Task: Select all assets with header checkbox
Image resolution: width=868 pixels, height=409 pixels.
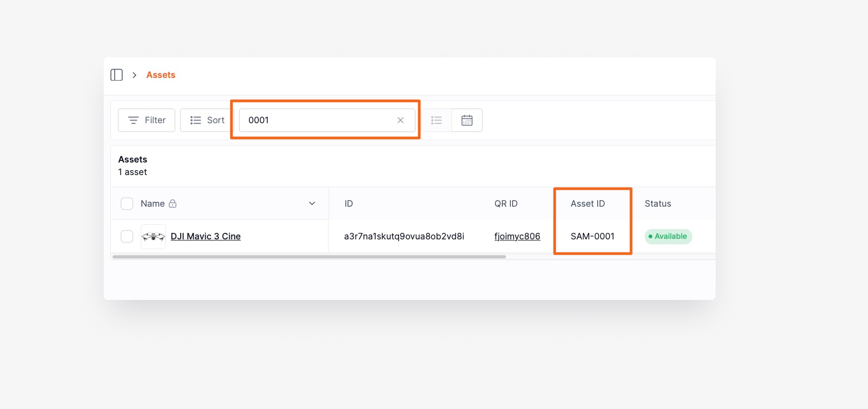Action: pos(127,203)
